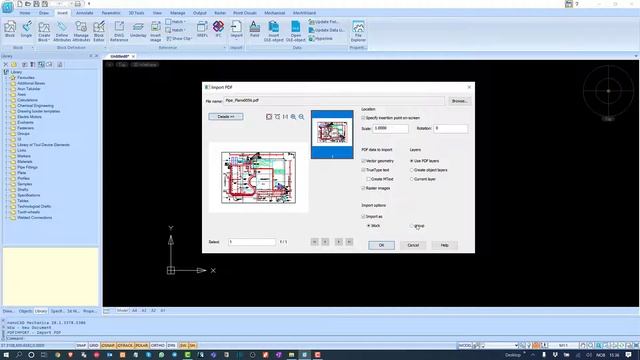Viewport: 640px width, 360px height.
Task: Switch to the Home ribbon tab
Action: pos(25,13)
